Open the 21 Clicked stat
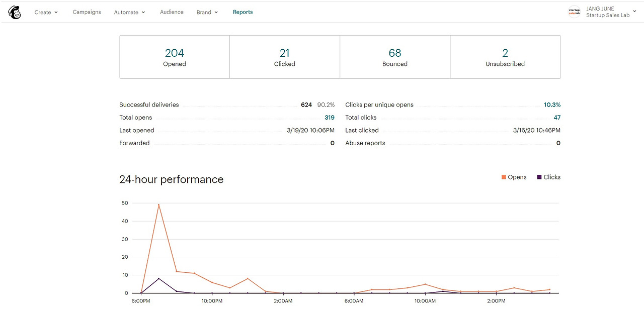The width and height of the screenshot is (644, 309). click(285, 57)
